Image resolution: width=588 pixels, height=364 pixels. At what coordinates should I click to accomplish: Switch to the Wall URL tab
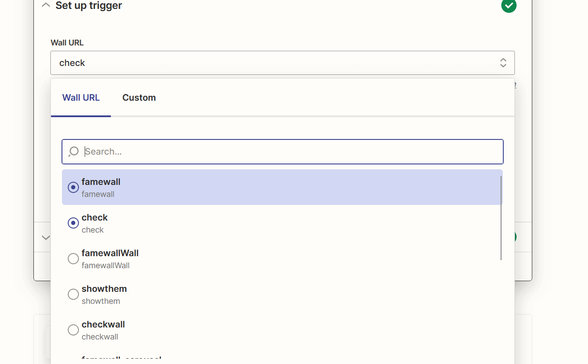pos(81,98)
